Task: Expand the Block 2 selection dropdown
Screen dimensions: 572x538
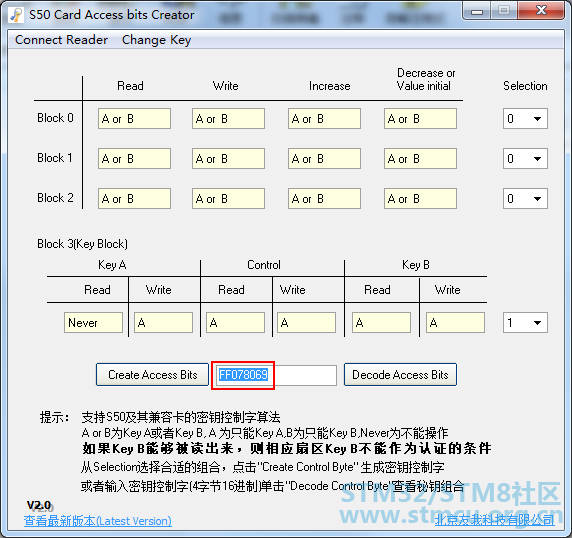Action: tap(525, 198)
